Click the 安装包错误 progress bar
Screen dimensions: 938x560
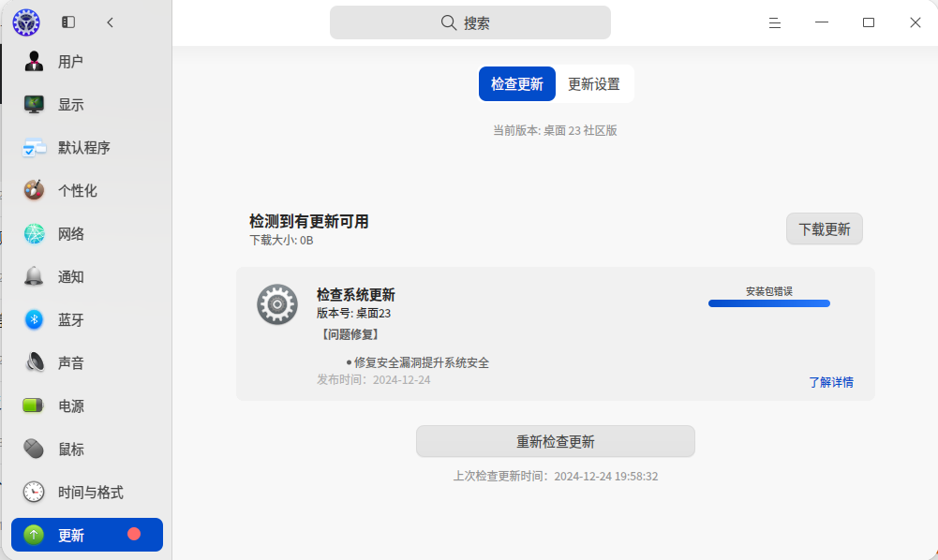(x=769, y=303)
